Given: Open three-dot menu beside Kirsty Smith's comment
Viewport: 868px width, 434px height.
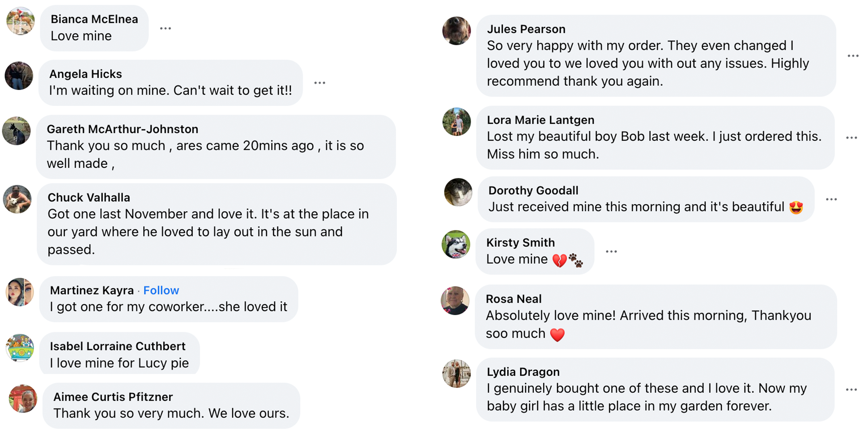Looking at the screenshot, I should pos(611,251).
